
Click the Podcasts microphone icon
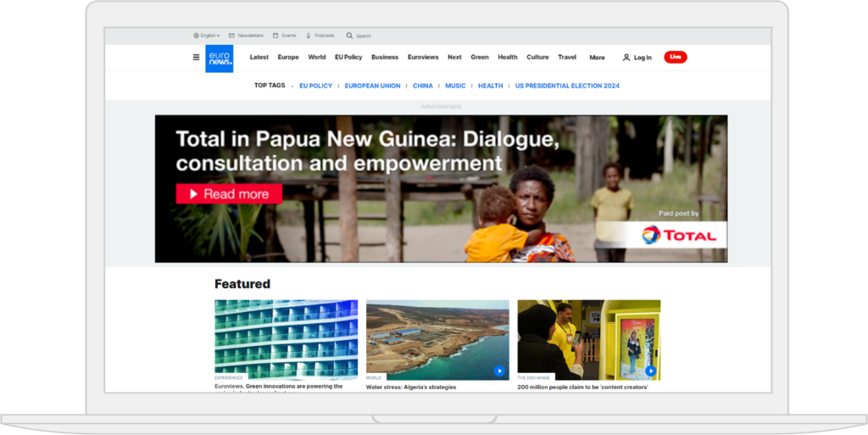click(309, 36)
